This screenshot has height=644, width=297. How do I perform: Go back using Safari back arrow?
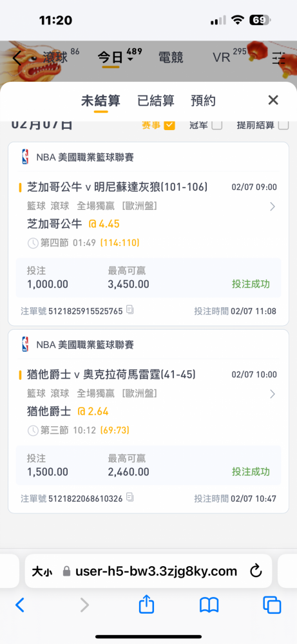click(20, 605)
